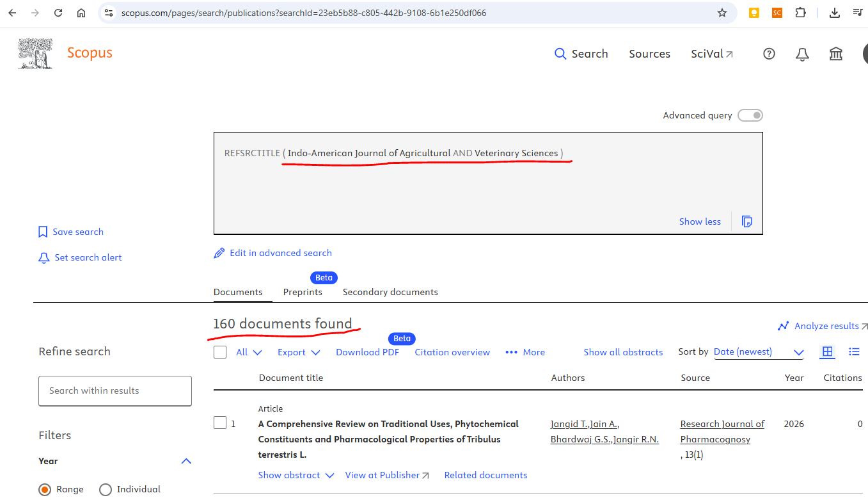Open the browser extensions puzzle icon
The image size is (868, 500).
pos(800,13)
